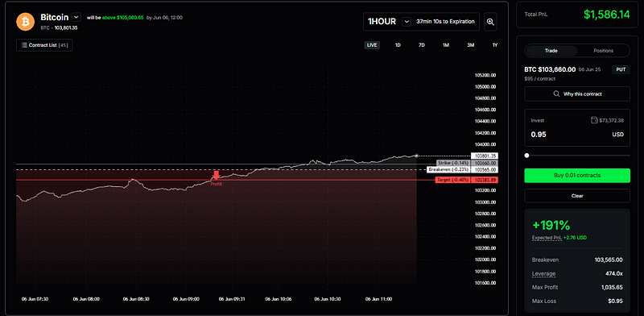Click Why this contract button
644x316 pixels.
coord(577,94)
